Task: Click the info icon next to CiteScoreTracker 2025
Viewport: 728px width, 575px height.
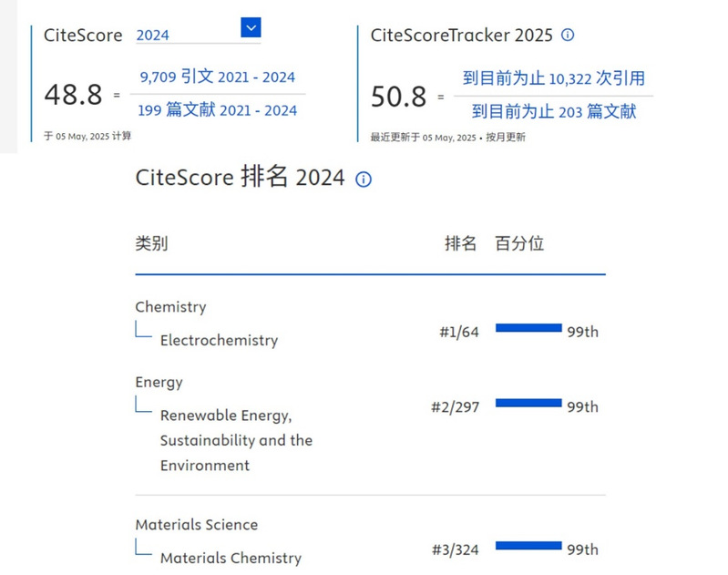Action: pyautogui.click(x=568, y=36)
